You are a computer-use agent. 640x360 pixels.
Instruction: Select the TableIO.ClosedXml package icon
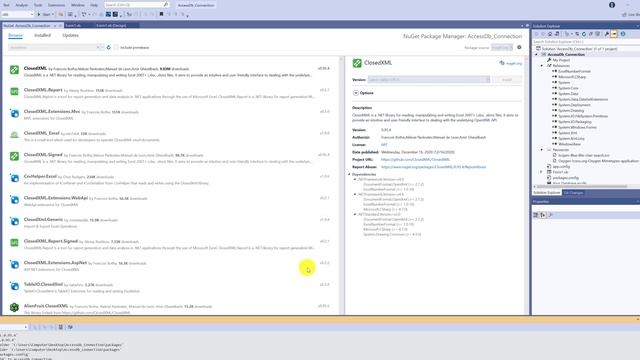(x=14, y=286)
